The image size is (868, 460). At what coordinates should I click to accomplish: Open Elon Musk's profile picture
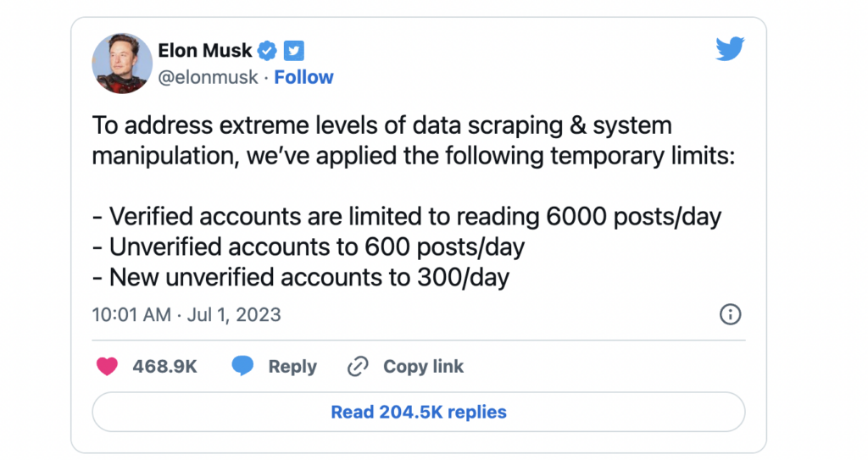pyautogui.click(x=122, y=64)
